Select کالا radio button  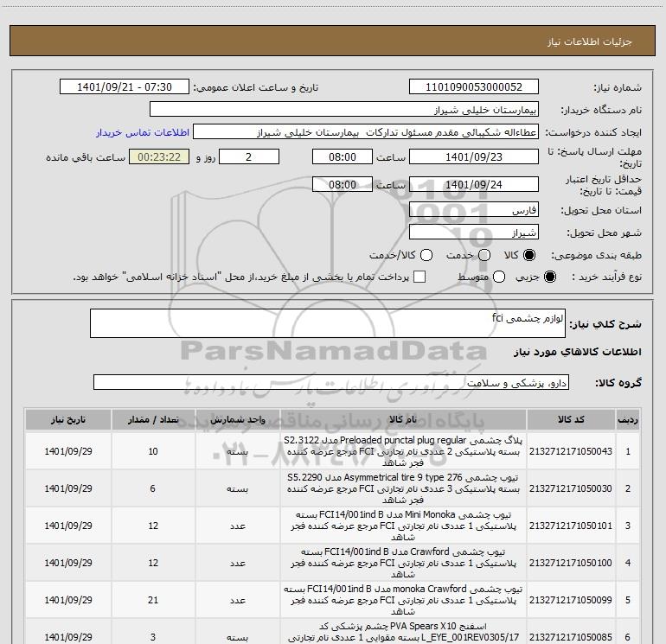tap(529, 255)
